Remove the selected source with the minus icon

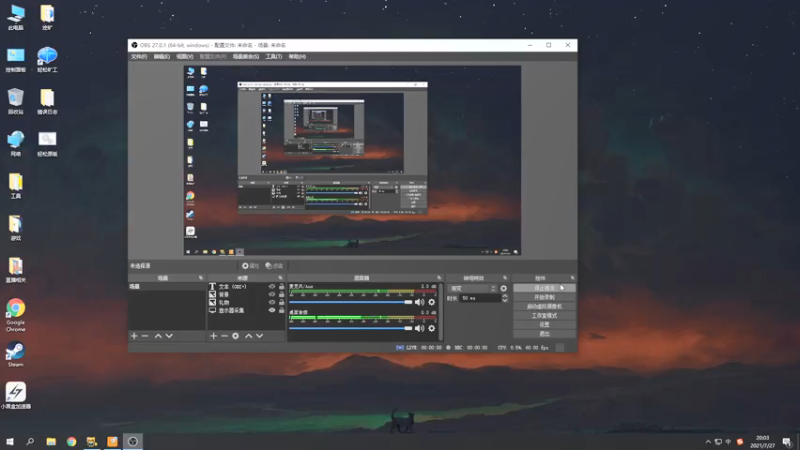point(224,336)
